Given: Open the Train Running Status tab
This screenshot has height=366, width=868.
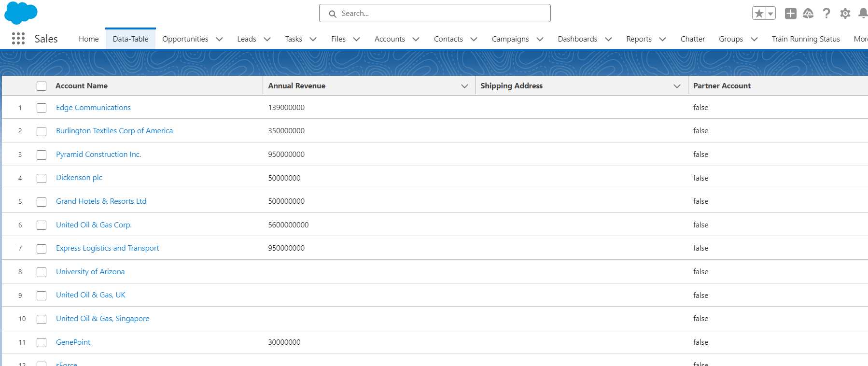Looking at the screenshot, I should point(806,39).
